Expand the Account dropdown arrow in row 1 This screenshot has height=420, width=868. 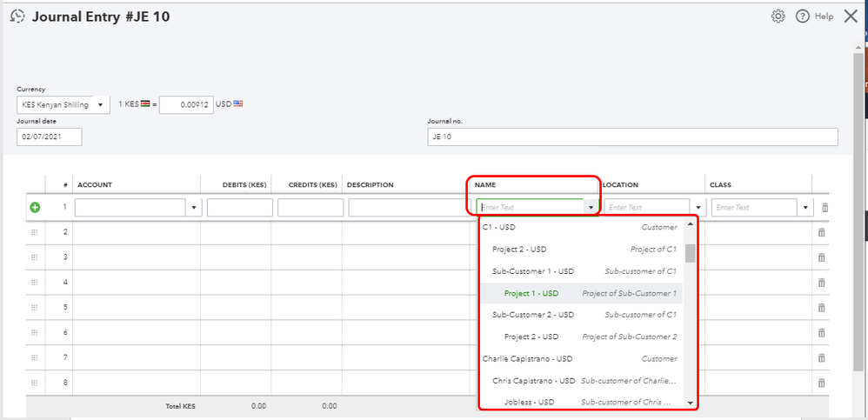pyautogui.click(x=194, y=208)
